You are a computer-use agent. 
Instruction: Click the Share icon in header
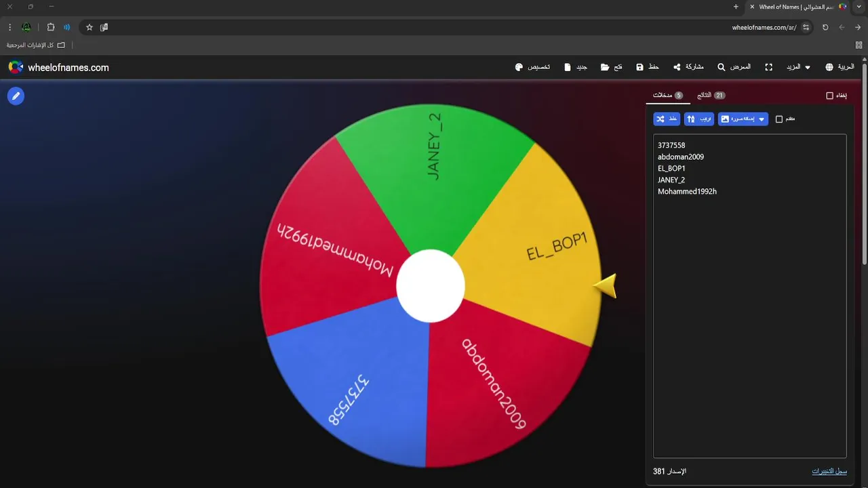677,67
